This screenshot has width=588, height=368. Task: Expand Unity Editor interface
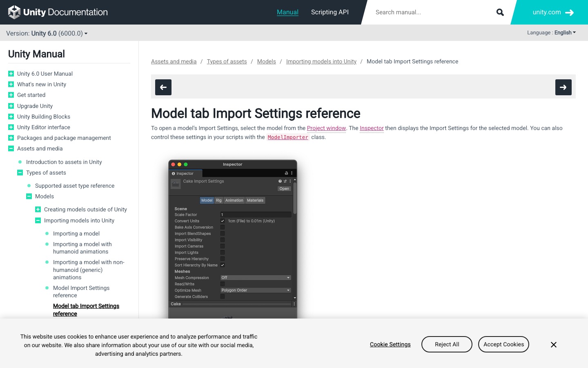click(11, 127)
